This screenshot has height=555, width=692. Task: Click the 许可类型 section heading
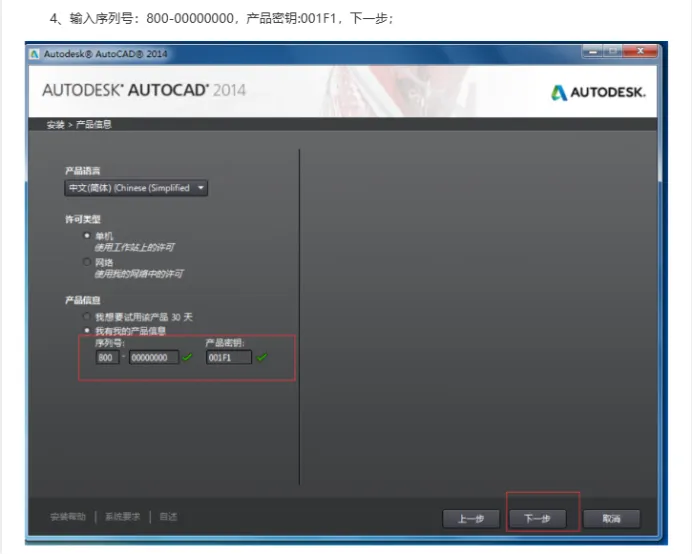(83, 219)
